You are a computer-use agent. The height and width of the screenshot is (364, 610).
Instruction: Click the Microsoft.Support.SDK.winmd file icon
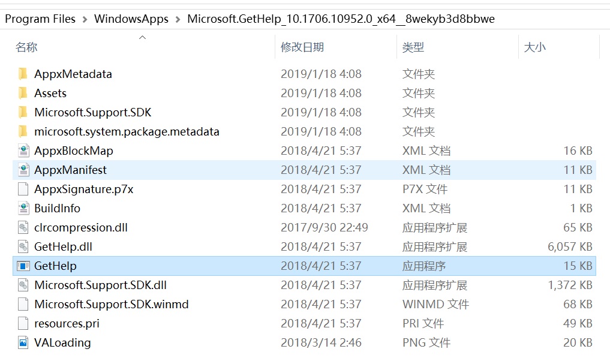click(23, 304)
